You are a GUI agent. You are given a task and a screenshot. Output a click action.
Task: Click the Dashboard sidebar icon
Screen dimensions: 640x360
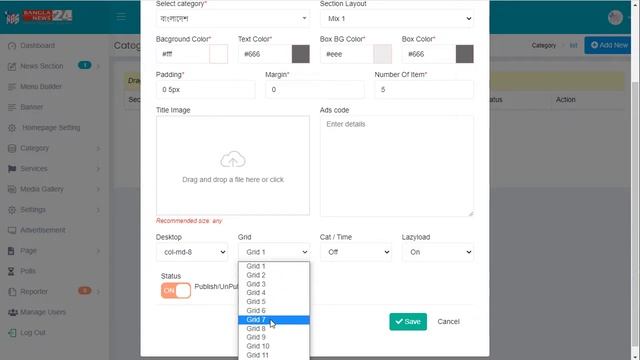click(12, 46)
